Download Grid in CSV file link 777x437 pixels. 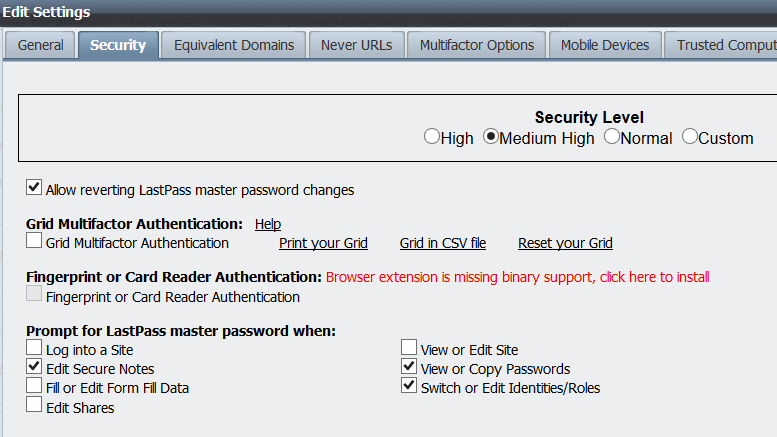[443, 243]
